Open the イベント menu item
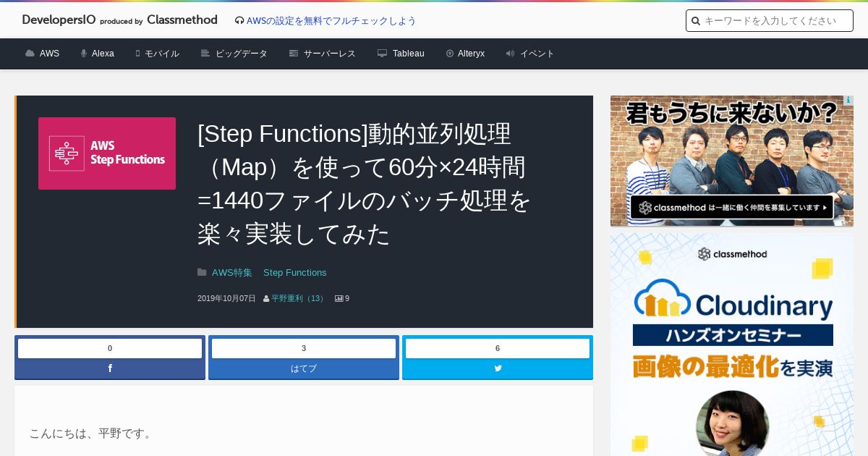The image size is (868, 456). 537,54
